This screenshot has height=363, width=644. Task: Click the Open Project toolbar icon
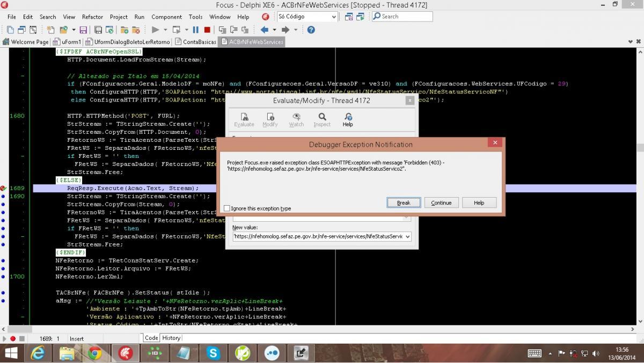pos(109,30)
